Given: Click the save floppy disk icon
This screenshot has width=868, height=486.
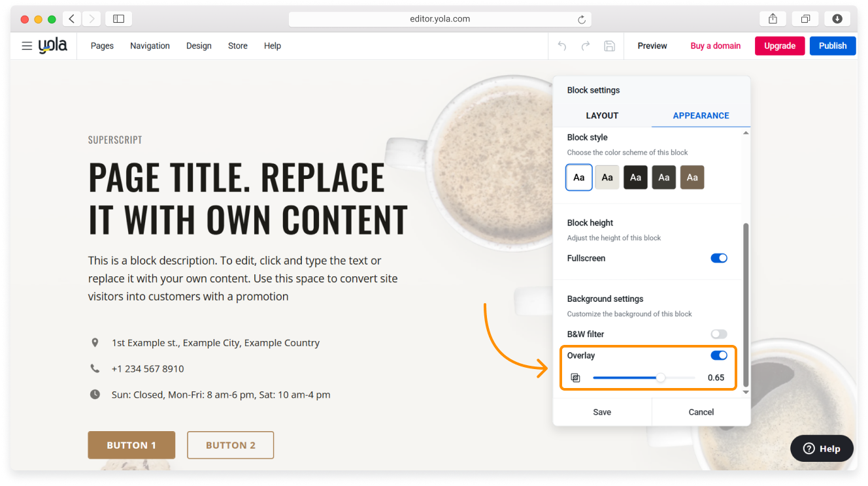Looking at the screenshot, I should pos(609,46).
